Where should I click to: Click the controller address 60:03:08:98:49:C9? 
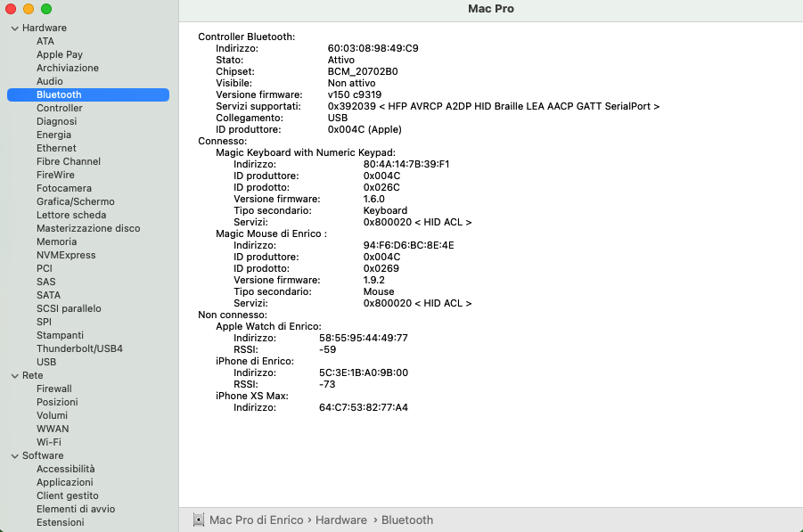(x=373, y=48)
